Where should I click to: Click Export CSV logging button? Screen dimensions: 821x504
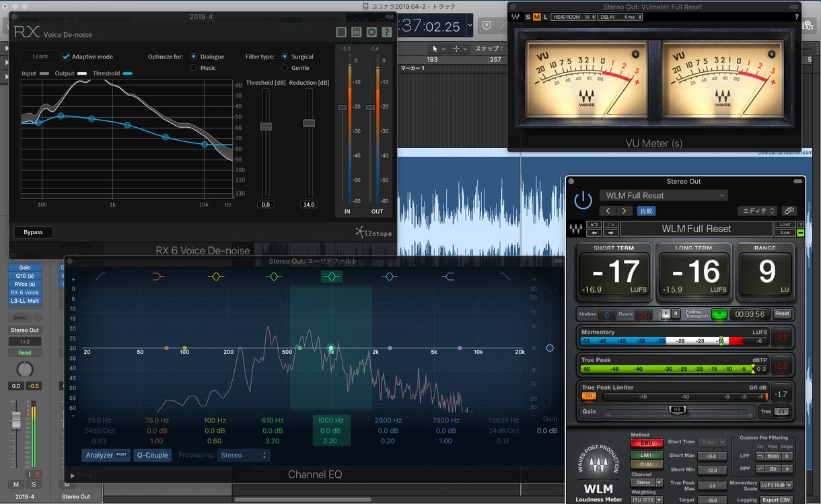(x=776, y=500)
